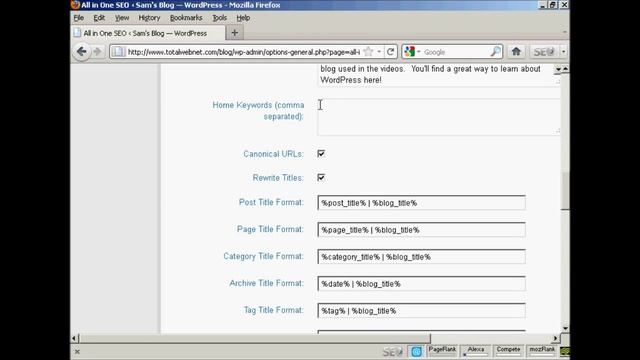Close the add-on bar with the x

(x=77, y=351)
